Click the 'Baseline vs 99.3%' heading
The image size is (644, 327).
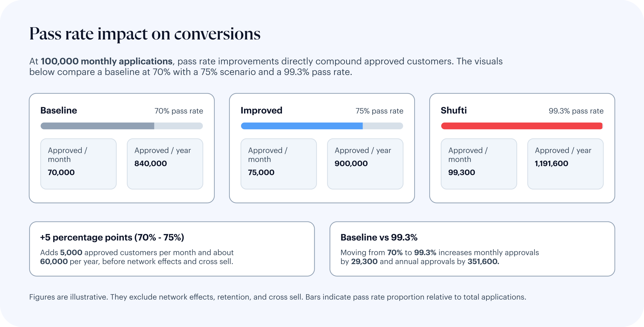tap(379, 237)
